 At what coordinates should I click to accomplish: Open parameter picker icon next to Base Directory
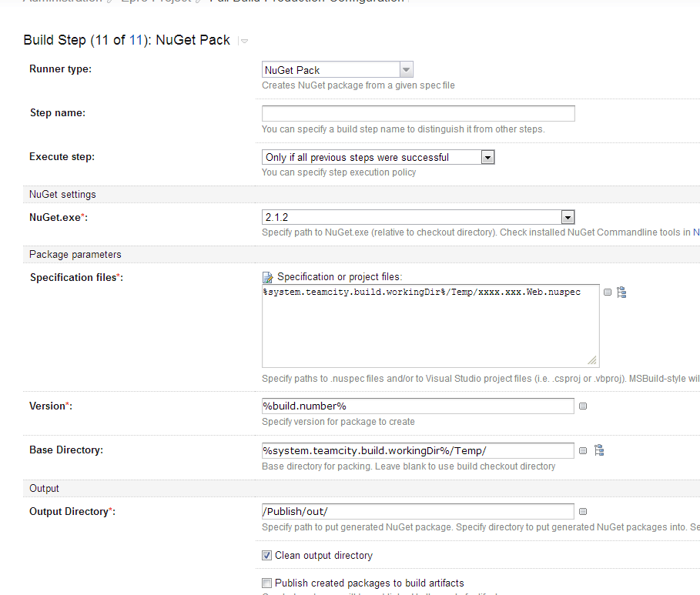[x=583, y=450]
